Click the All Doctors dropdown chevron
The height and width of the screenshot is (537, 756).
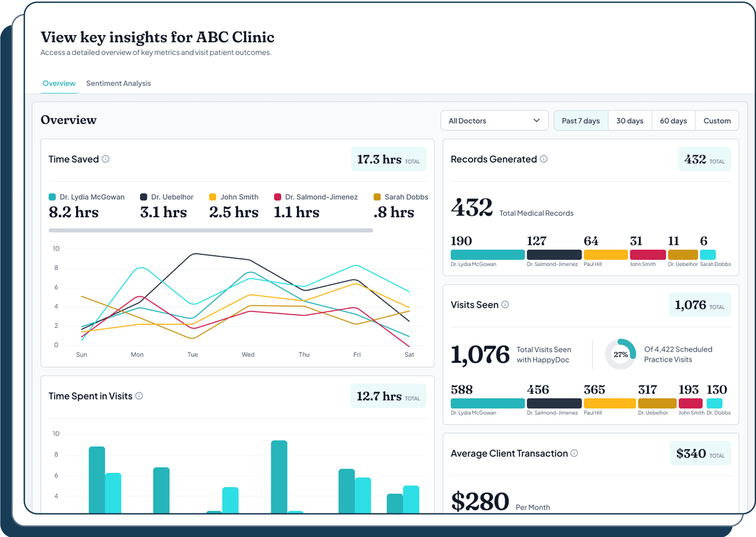[x=537, y=120]
